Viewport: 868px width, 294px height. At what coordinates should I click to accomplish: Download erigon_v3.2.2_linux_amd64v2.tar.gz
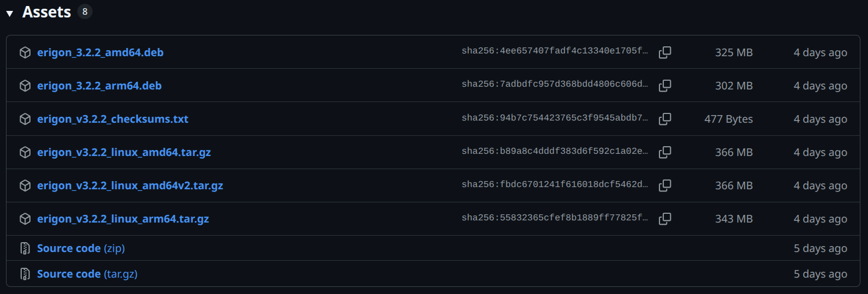pos(130,185)
